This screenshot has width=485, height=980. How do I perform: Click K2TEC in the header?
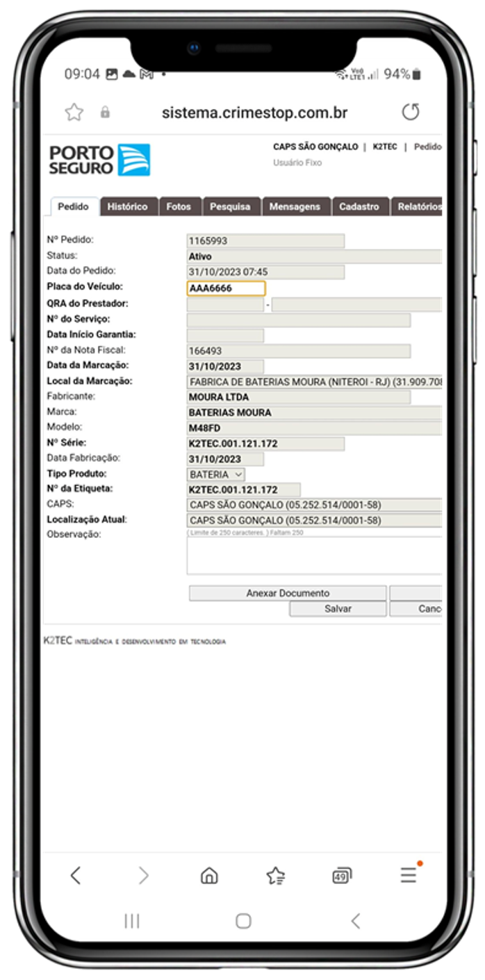click(385, 147)
